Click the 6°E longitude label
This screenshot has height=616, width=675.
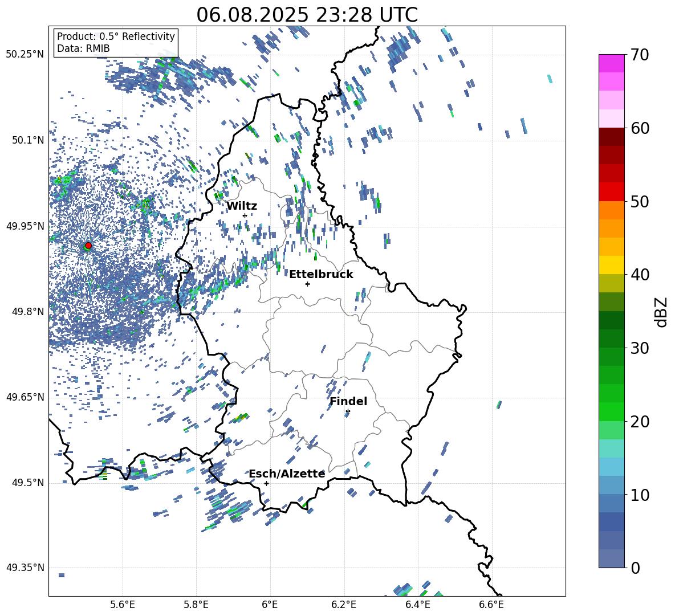pos(270,605)
